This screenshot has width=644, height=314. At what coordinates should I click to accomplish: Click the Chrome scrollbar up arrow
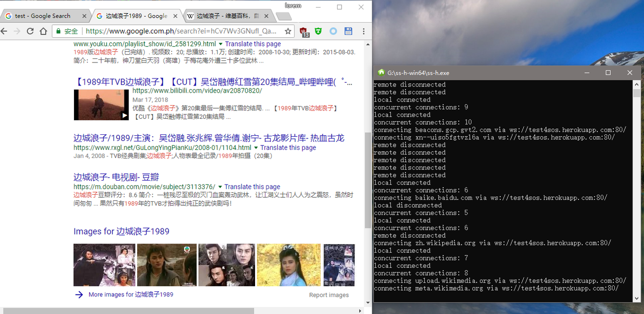368,44
